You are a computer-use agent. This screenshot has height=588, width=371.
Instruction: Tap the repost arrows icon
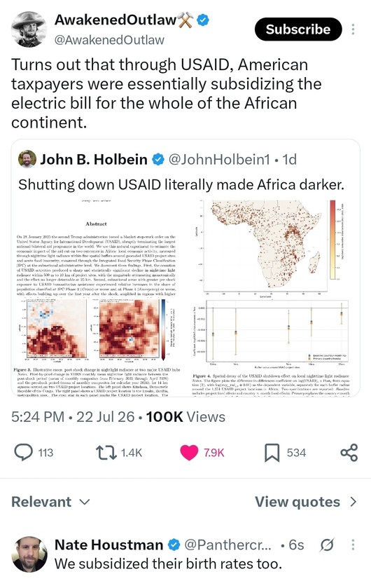[x=107, y=453]
